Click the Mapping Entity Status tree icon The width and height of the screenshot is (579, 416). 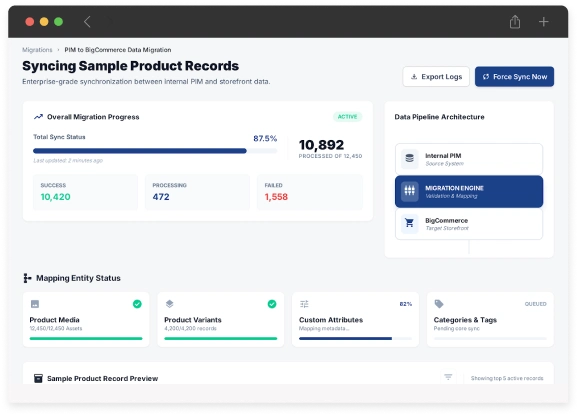[27, 278]
